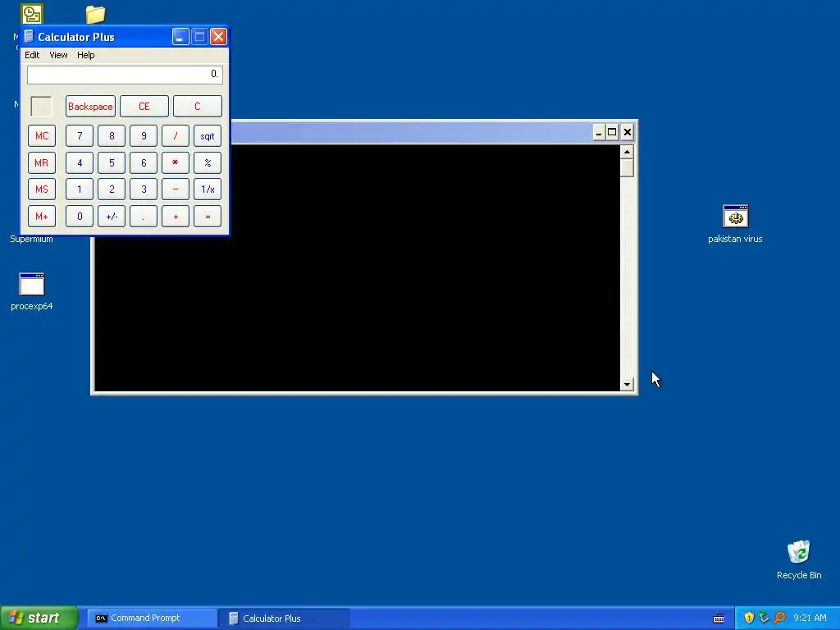Click the divide (/) button
The width and height of the screenshot is (840, 630).
point(176,135)
